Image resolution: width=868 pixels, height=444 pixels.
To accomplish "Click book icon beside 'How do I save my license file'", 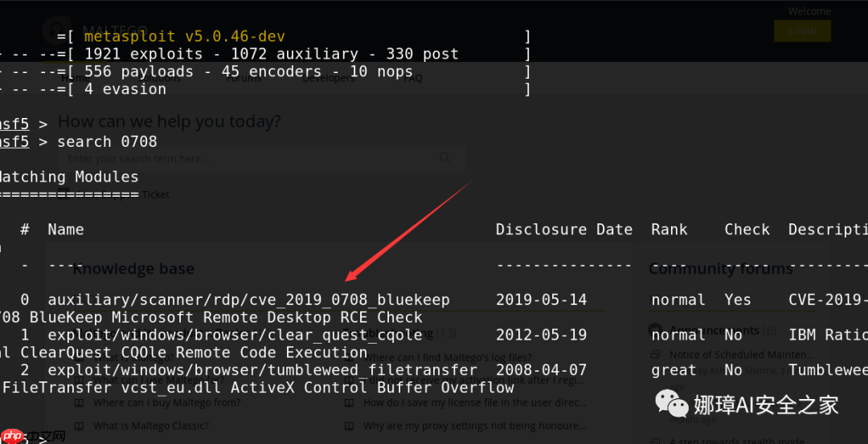I will [348, 402].
